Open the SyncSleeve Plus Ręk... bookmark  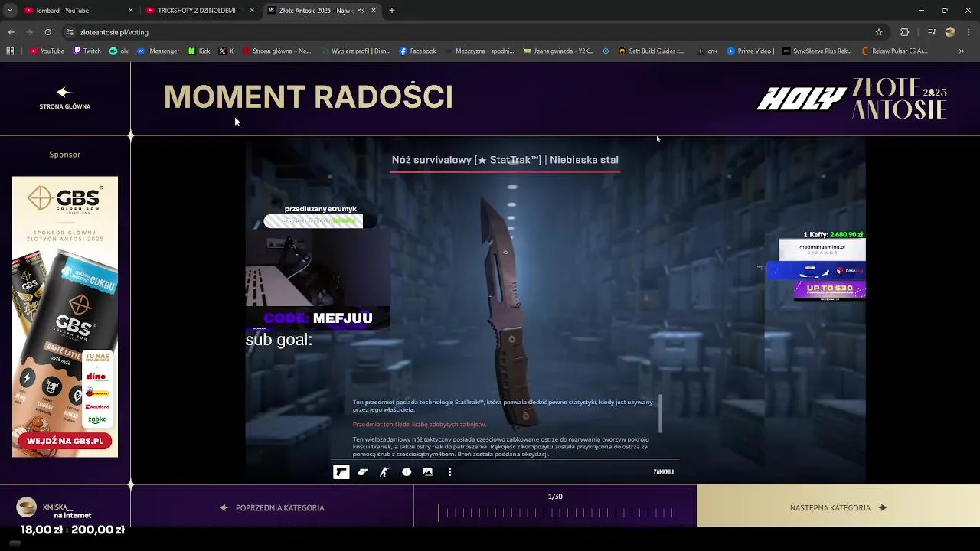817,51
